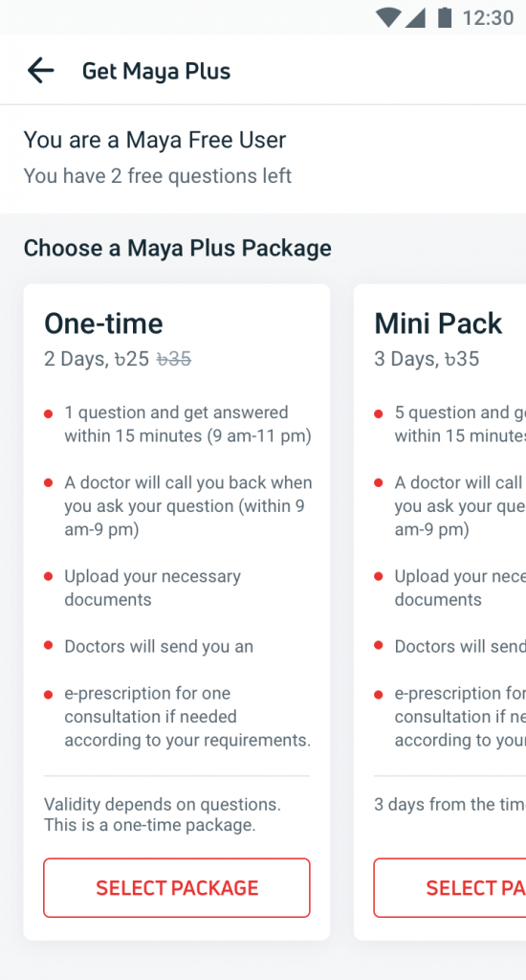Screen dimensions: 526x980
Task: Tap the Mini Pack '3 Days, ৳35' price line
Action: (x=427, y=359)
